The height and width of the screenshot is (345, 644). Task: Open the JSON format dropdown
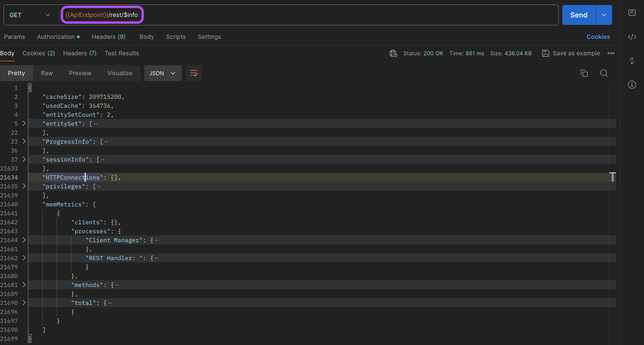point(163,73)
